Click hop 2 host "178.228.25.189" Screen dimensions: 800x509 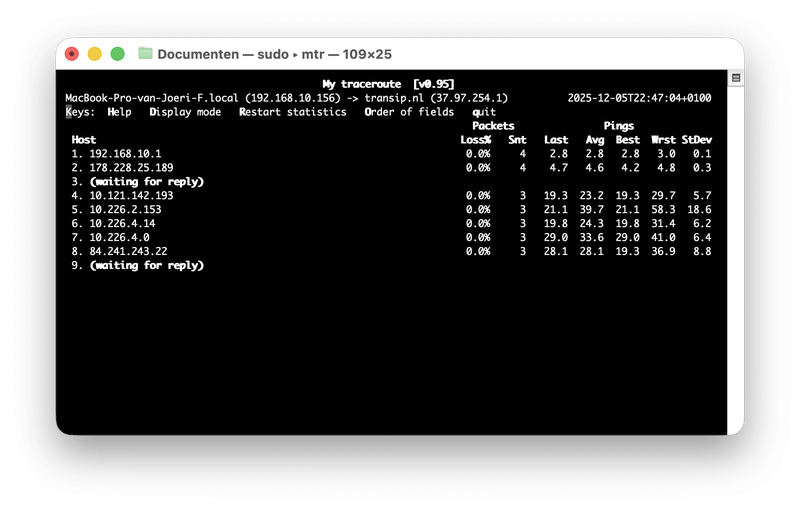pyautogui.click(x=132, y=168)
